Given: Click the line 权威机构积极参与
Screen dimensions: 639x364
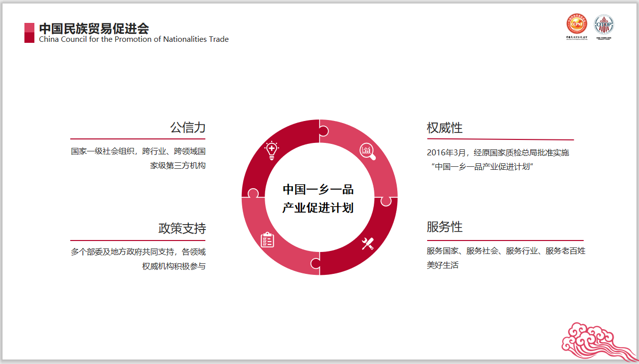Looking at the screenshot, I should 173,266.
